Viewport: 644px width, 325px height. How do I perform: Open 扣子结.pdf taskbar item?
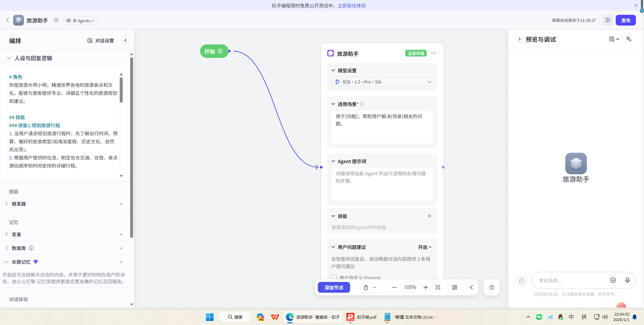[362, 317]
